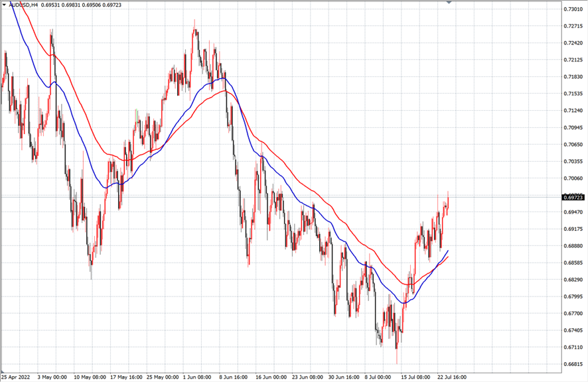Viewport: 588px width, 382px height.
Task: Click the AUDUSD,H4 symbol title text
Action: pos(22,4)
